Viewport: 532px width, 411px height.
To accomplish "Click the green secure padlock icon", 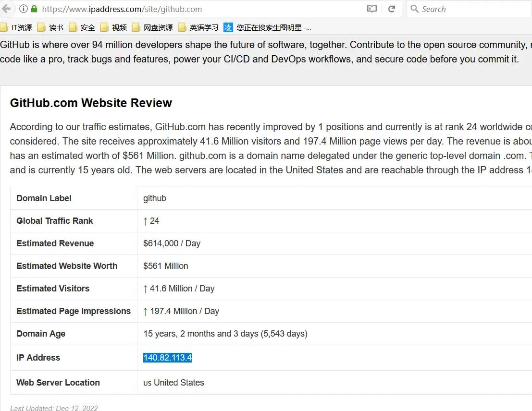I will point(34,9).
